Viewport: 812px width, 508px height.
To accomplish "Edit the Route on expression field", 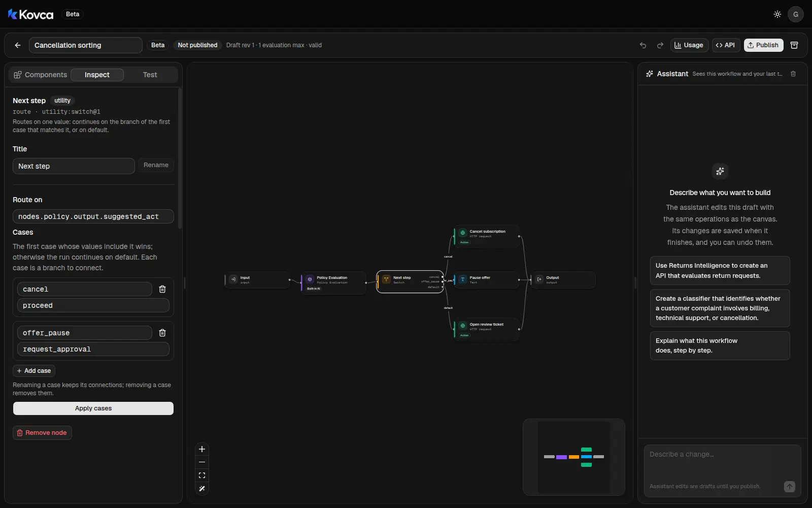I will pos(93,216).
